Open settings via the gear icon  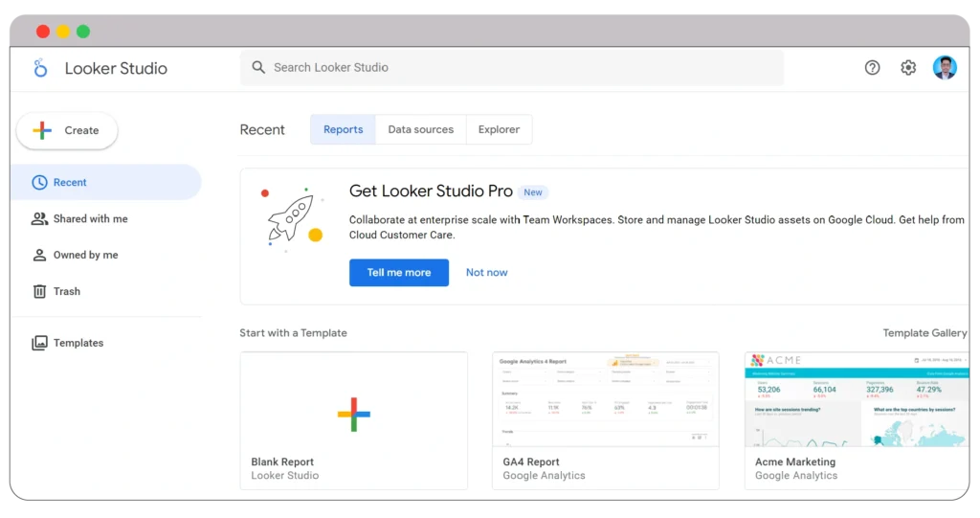tap(908, 68)
